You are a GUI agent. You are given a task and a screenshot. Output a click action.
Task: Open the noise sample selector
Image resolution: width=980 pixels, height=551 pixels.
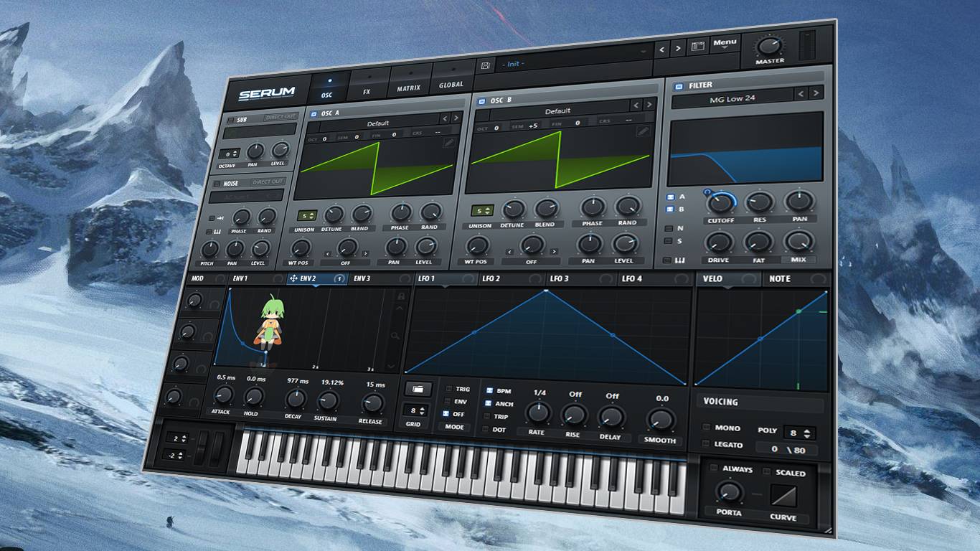(247, 196)
